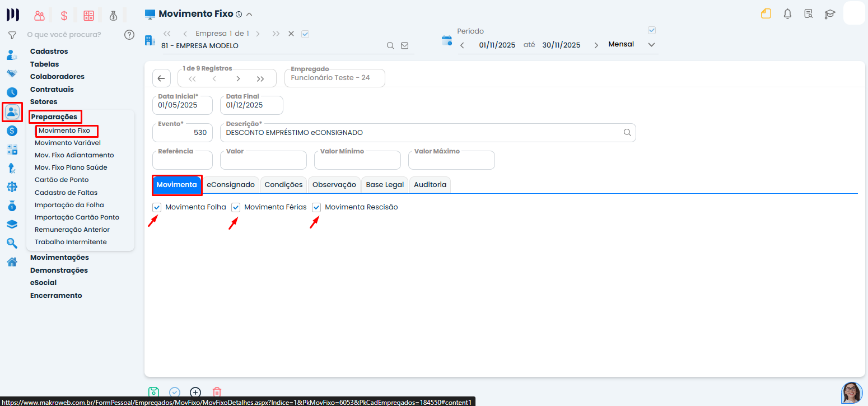Image resolution: width=868 pixels, height=406 pixels.
Task: Open the Auditoria tab
Action: pos(430,185)
